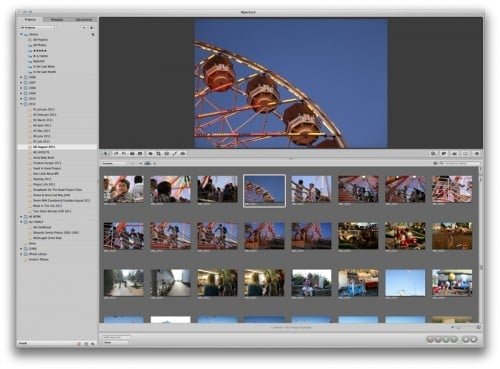This screenshot has height=369, width=500.
Task: Click the 5-star rated smart album
Action: tap(40, 50)
